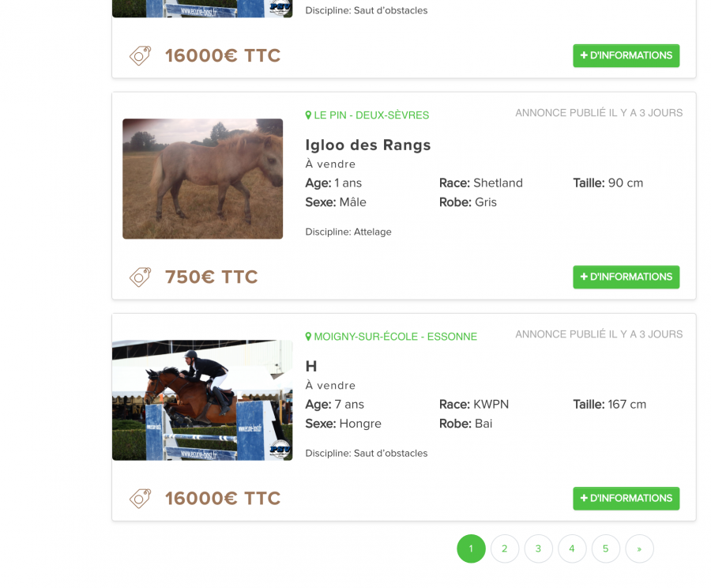Viewport: 711px width, 588px height.
Task: Open the Igloo des Rangs listing title
Action: pos(367,145)
